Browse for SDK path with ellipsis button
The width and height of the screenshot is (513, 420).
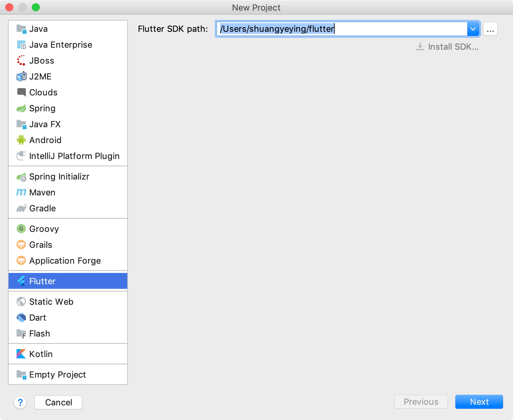(490, 29)
